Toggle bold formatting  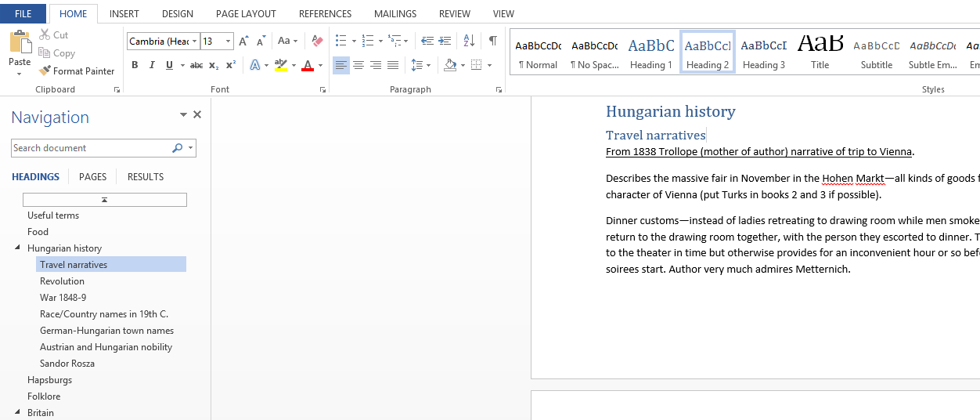pos(135,65)
